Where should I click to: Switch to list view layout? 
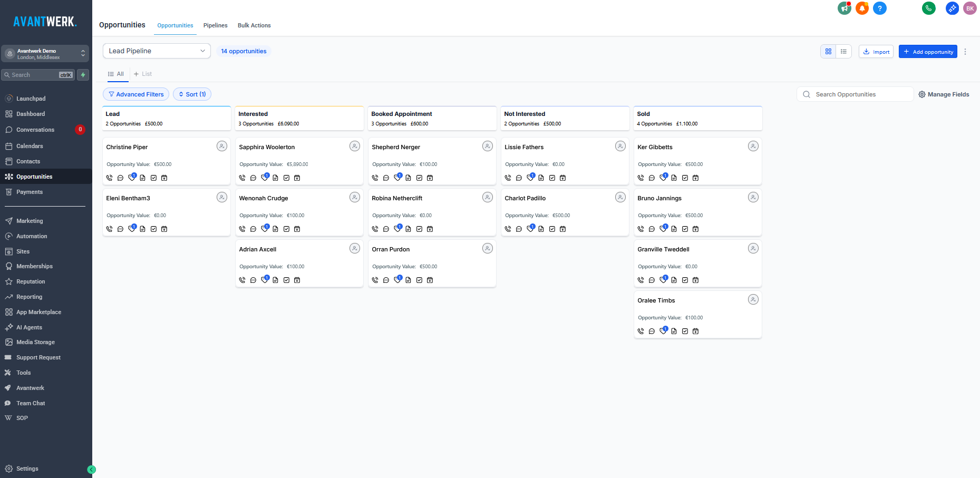[843, 51]
